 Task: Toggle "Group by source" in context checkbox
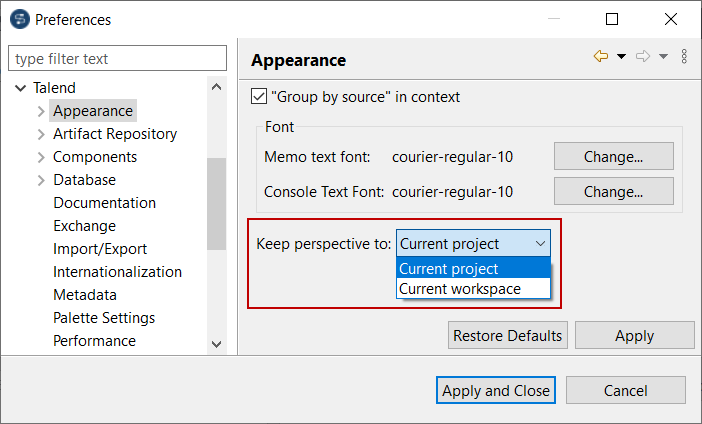pos(259,97)
